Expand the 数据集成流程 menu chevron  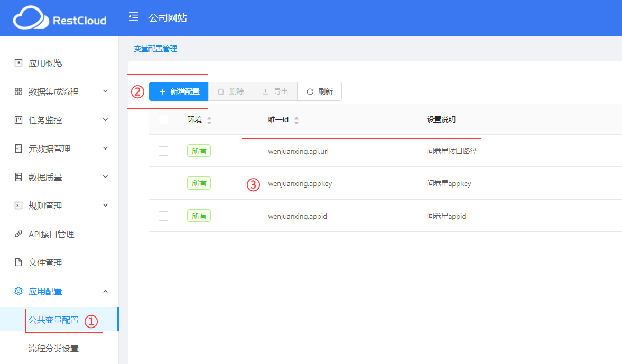click(105, 91)
